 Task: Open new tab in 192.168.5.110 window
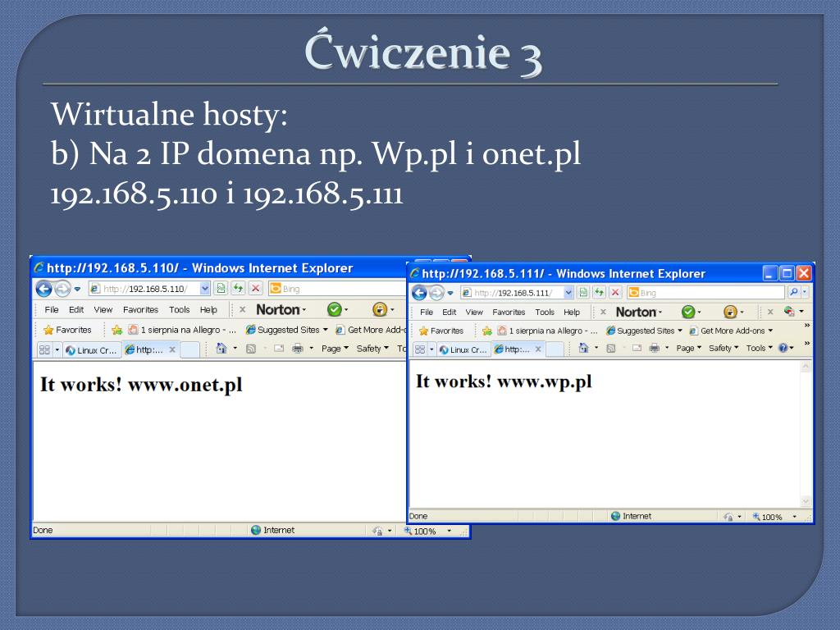(x=189, y=349)
